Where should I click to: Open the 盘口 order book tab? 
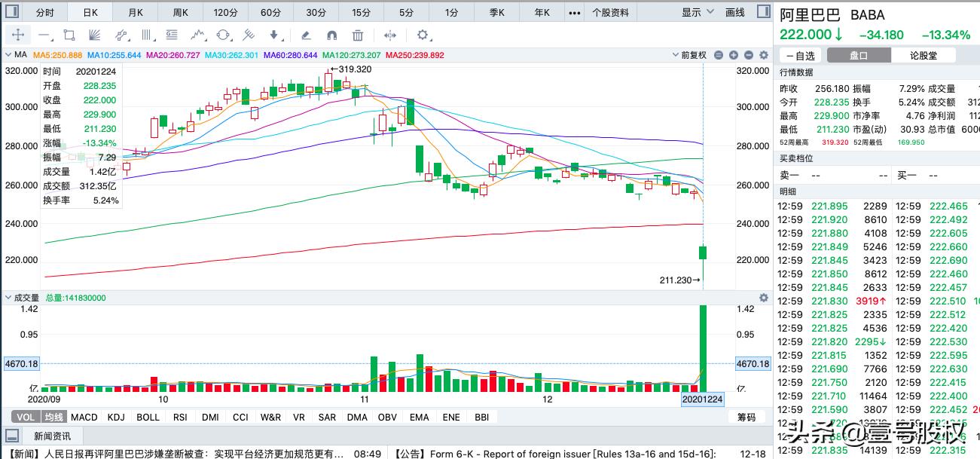(x=859, y=55)
